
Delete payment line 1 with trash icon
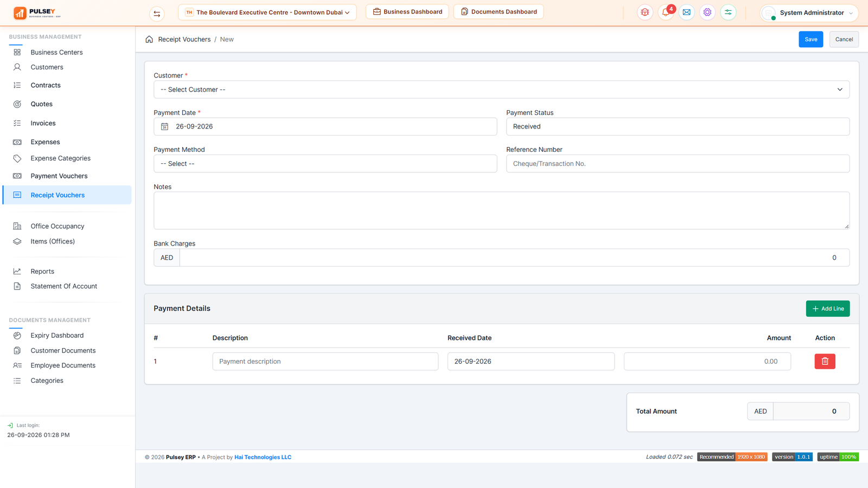coord(825,361)
